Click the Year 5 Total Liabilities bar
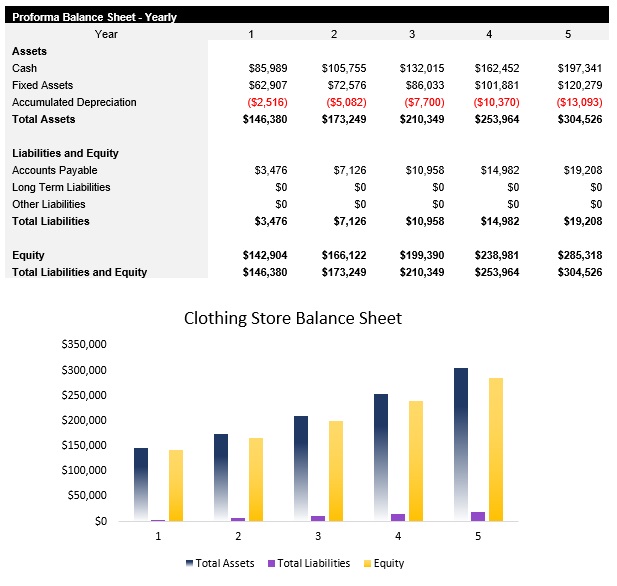This screenshot has width=617, height=586. pos(478,516)
